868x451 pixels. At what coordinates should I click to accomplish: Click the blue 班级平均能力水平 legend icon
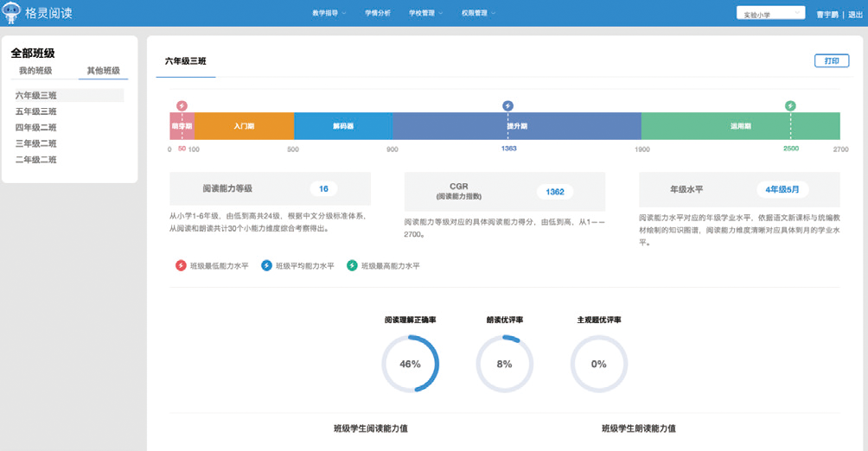click(266, 265)
